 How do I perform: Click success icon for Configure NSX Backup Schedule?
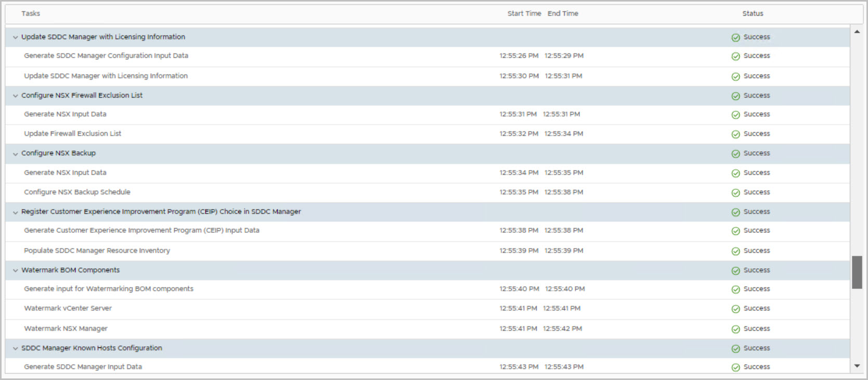tap(735, 192)
